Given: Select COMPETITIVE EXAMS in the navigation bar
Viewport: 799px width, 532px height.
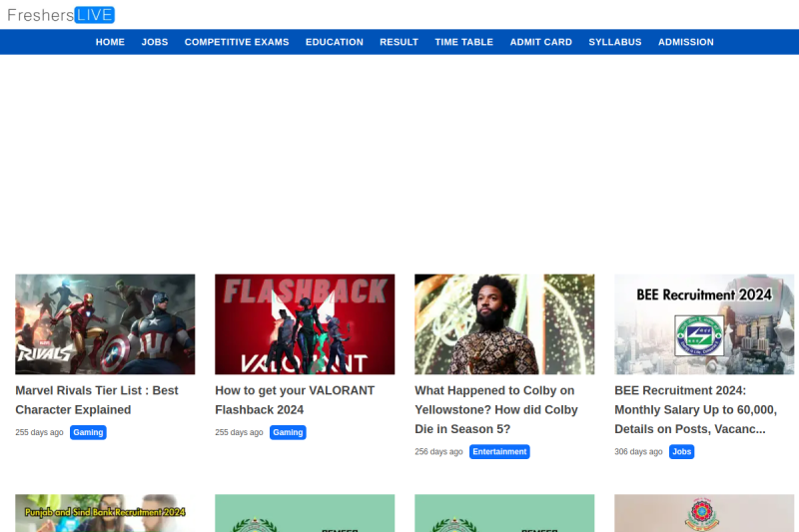Looking at the screenshot, I should 237,42.
